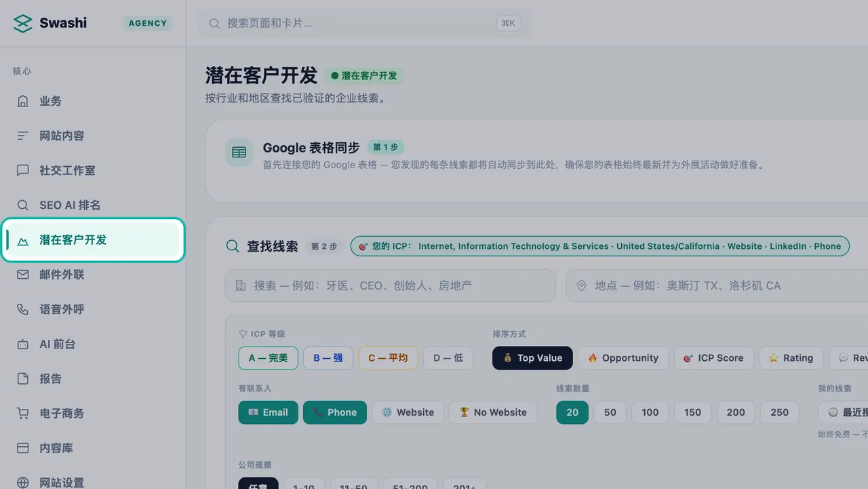Click the 您的 ICP summary pill
The image size is (868, 489).
600,246
